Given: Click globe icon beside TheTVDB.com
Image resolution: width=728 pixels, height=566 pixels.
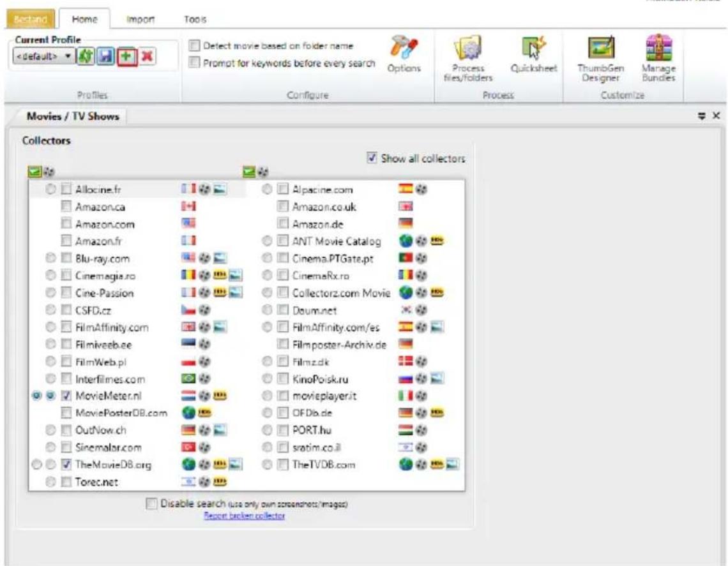Looking at the screenshot, I should (x=406, y=464).
